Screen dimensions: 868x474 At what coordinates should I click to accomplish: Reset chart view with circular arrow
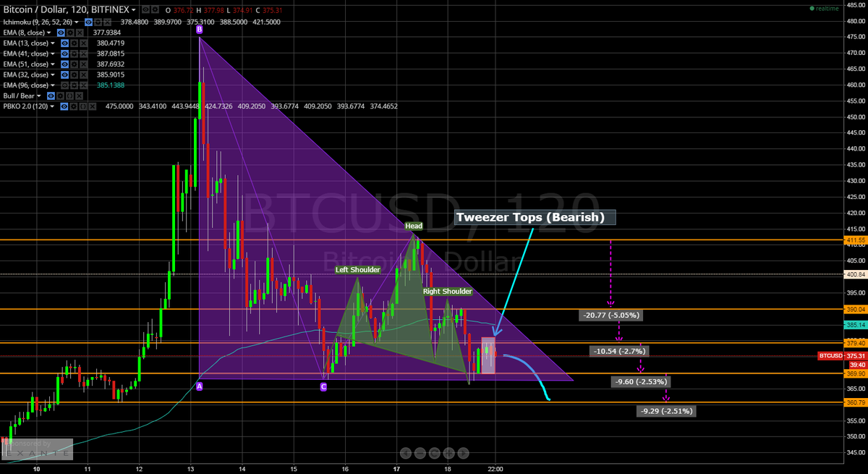(x=434, y=453)
